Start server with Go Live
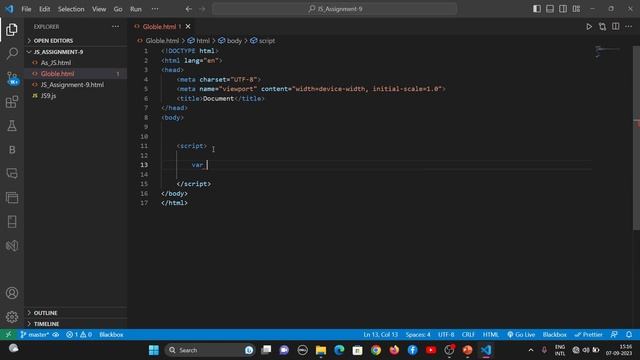The width and height of the screenshot is (640, 360). (x=521, y=334)
